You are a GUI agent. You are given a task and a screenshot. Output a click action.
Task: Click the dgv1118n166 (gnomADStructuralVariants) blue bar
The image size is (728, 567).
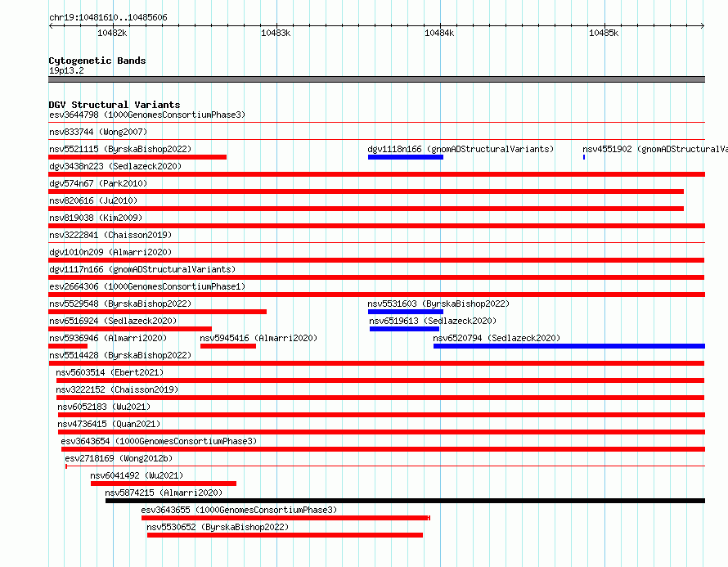tap(406, 157)
